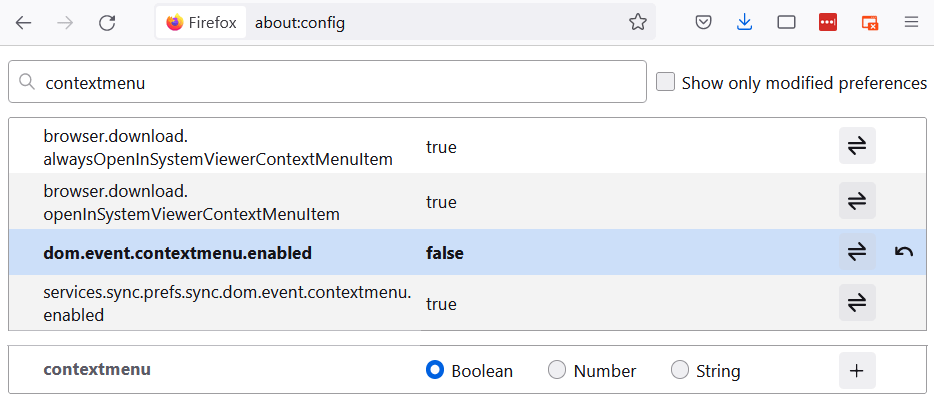
Task: Reset dom.event.contextmenu.enabled to default
Action: coord(904,253)
